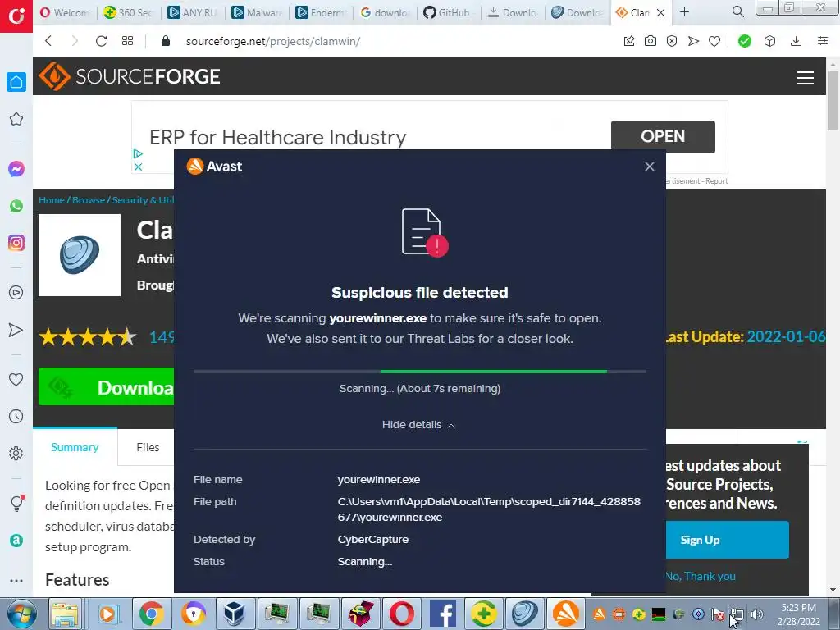Click the OPEN advertisement button

(x=663, y=137)
